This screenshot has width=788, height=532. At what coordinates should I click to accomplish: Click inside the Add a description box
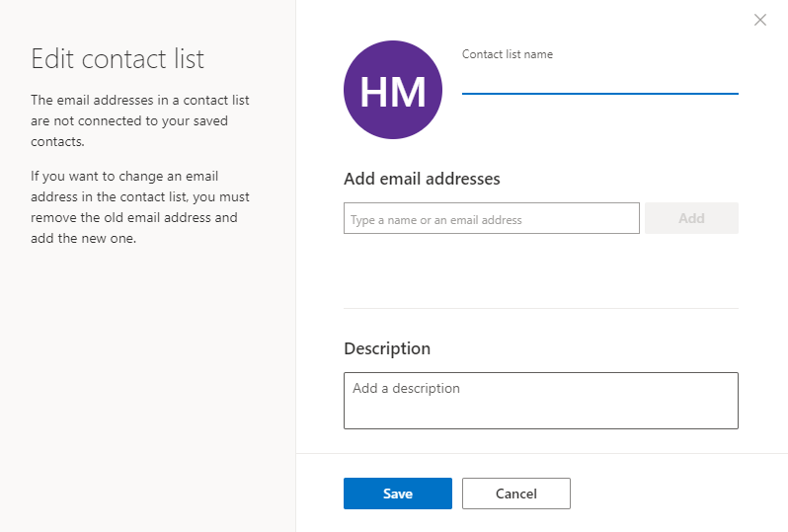[541, 401]
